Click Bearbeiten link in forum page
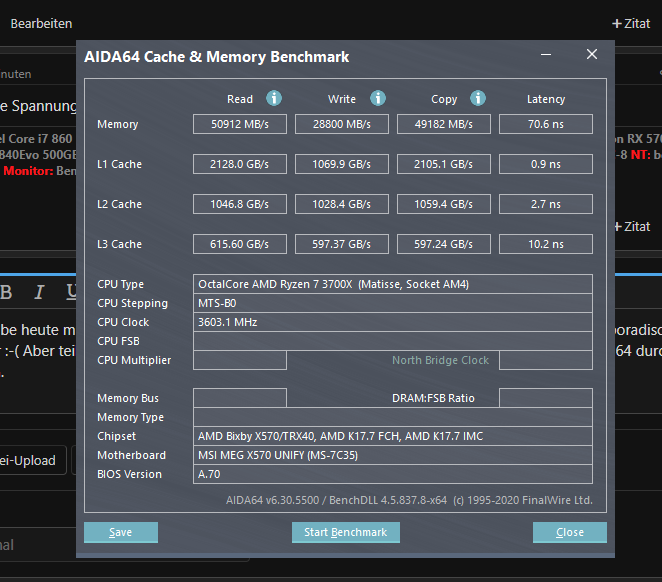The width and height of the screenshot is (662, 582). (41, 24)
